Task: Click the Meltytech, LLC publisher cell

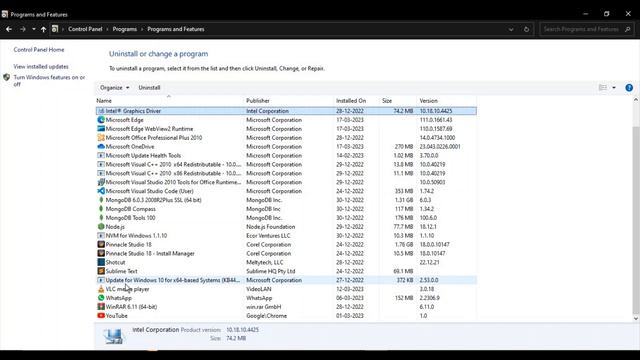Action: 264,262
